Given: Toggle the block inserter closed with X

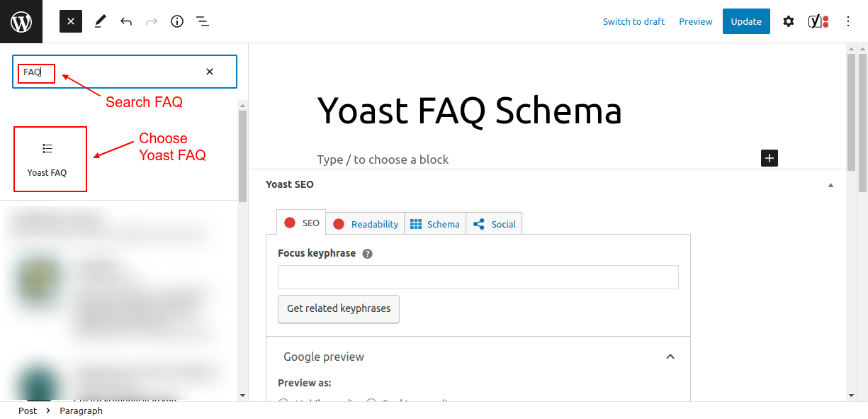Looking at the screenshot, I should [x=70, y=21].
